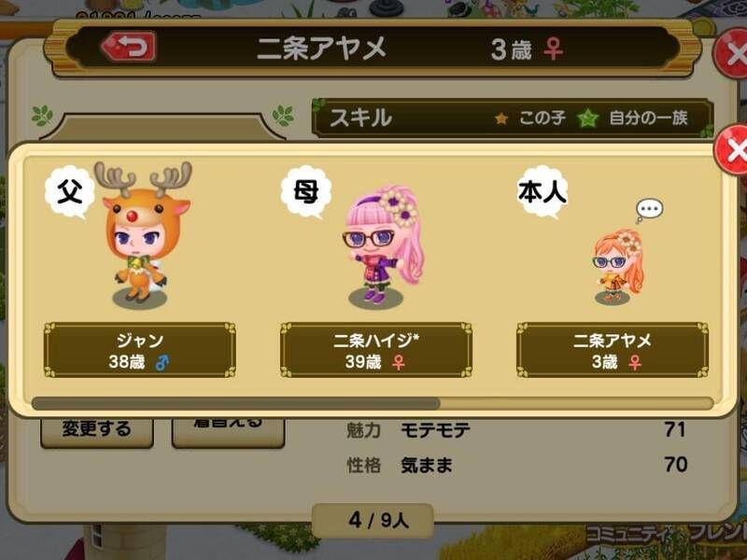
Task: Tap the 4 / 9人 page counter
Action: (x=373, y=521)
